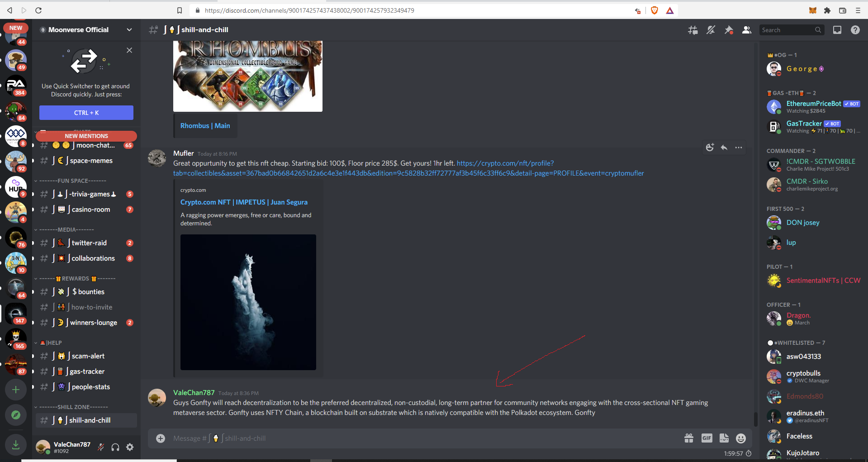Image resolution: width=868 pixels, height=462 pixels.
Task: Open GasTracker bot member entry
Action: (813, 127)
